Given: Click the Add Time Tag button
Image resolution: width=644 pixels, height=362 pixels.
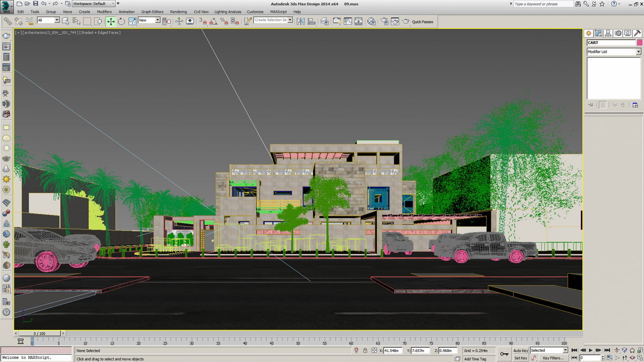Looking at the screenshot, I should tap(475, 359).
